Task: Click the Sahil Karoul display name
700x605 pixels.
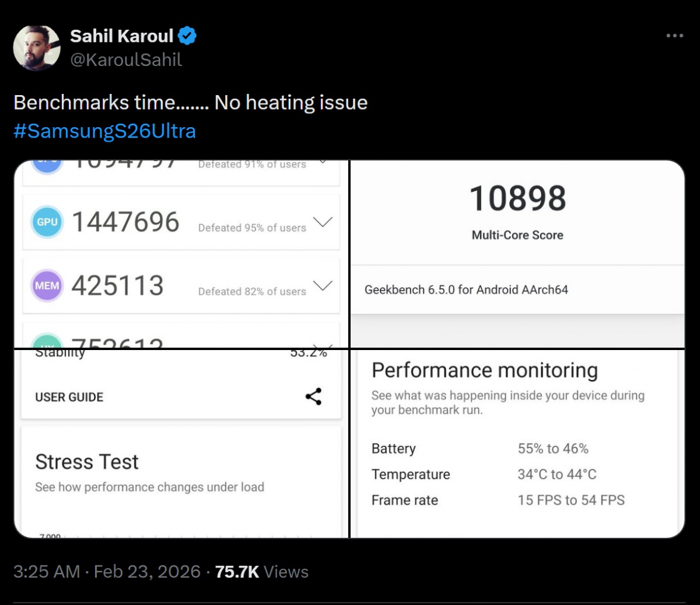Action: click(121, 36)
